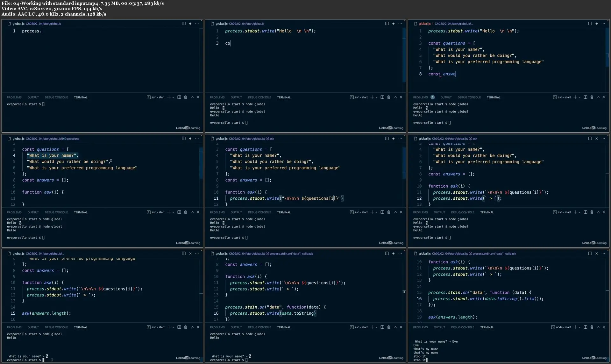Viewport: 611px width, 364px height.
Task: Open DEBUG CONSOLE tab in the 'node - start' panel
Action: point(462,327)
